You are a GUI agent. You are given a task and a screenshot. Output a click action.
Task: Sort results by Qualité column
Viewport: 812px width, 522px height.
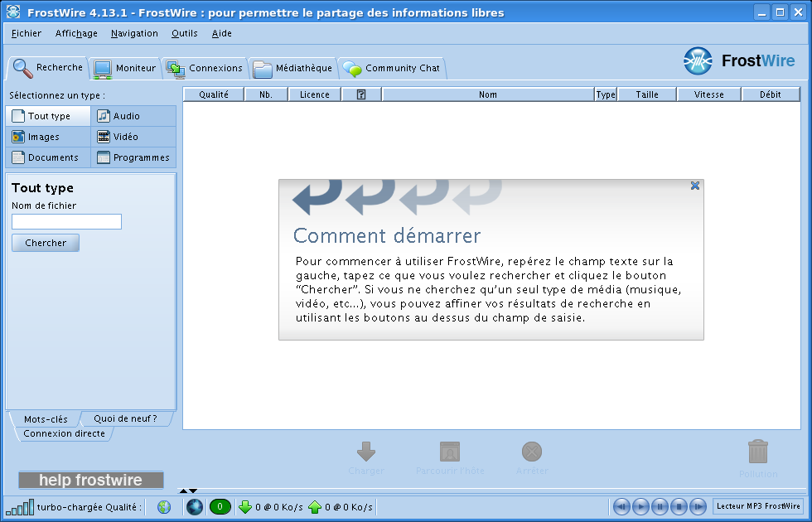point(214,94)
